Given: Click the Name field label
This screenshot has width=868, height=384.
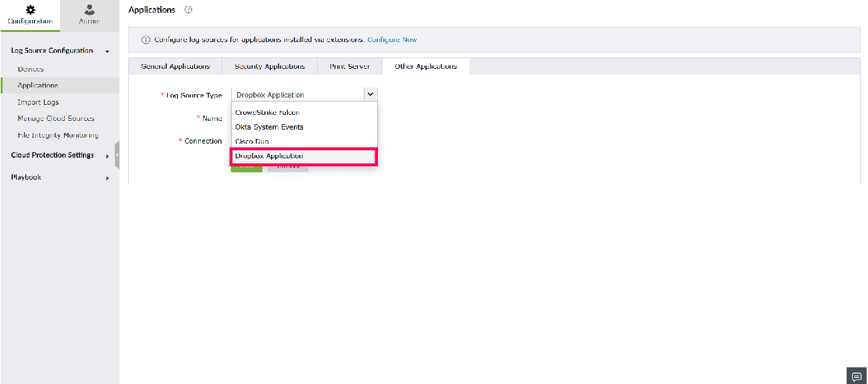Looking at the screenshot, I should 212,118.
